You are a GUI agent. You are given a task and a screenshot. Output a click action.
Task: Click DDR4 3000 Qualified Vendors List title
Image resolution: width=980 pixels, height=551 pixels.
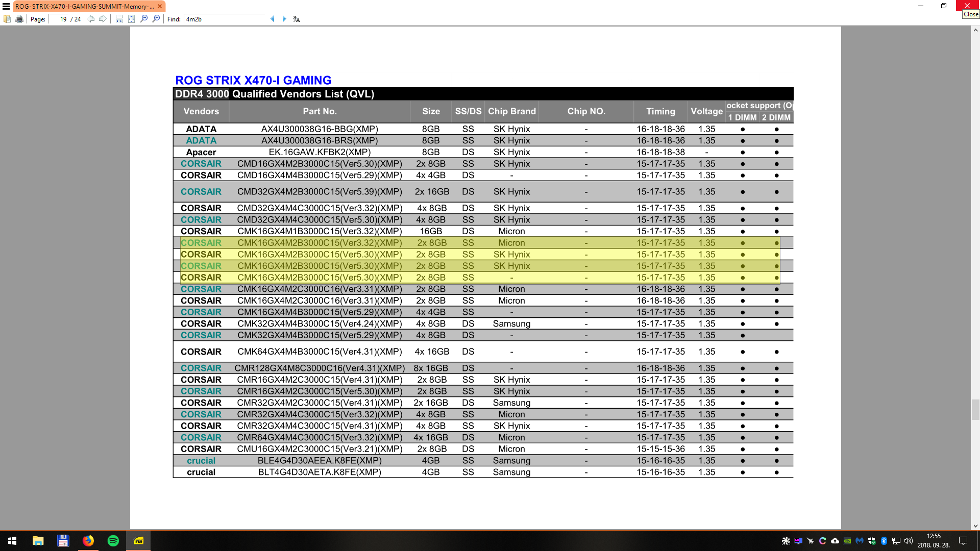coord(275,94)
